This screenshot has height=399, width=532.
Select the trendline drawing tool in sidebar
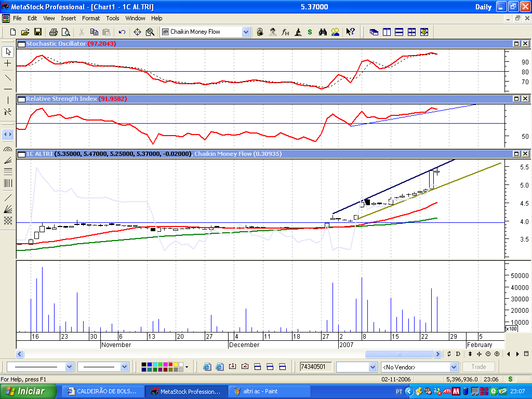point(8,78)
